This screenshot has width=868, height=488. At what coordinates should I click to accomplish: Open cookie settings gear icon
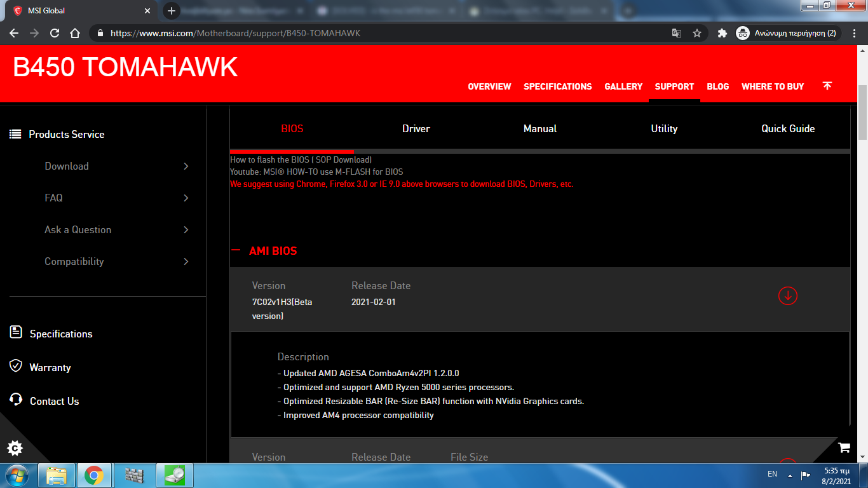point(15,448)
